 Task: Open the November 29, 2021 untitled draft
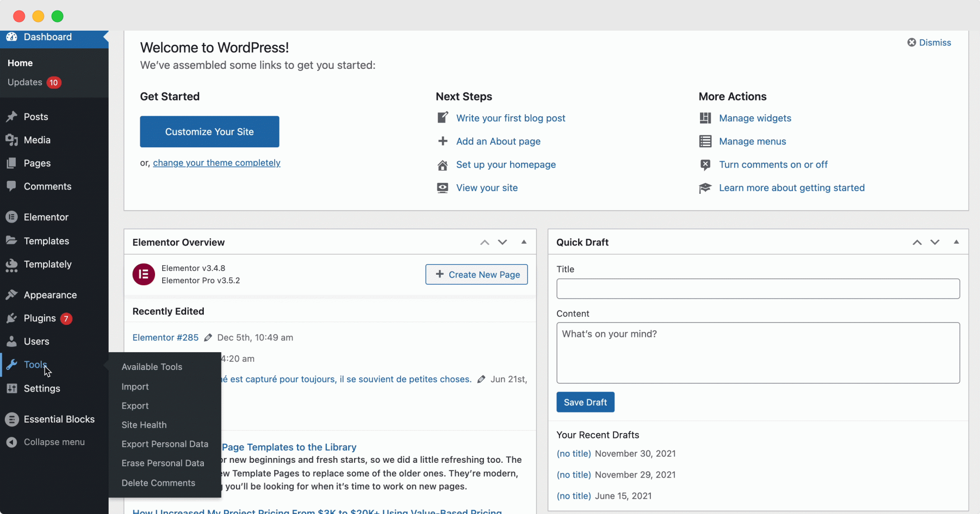pyautogui.click(x=574, y=475)
